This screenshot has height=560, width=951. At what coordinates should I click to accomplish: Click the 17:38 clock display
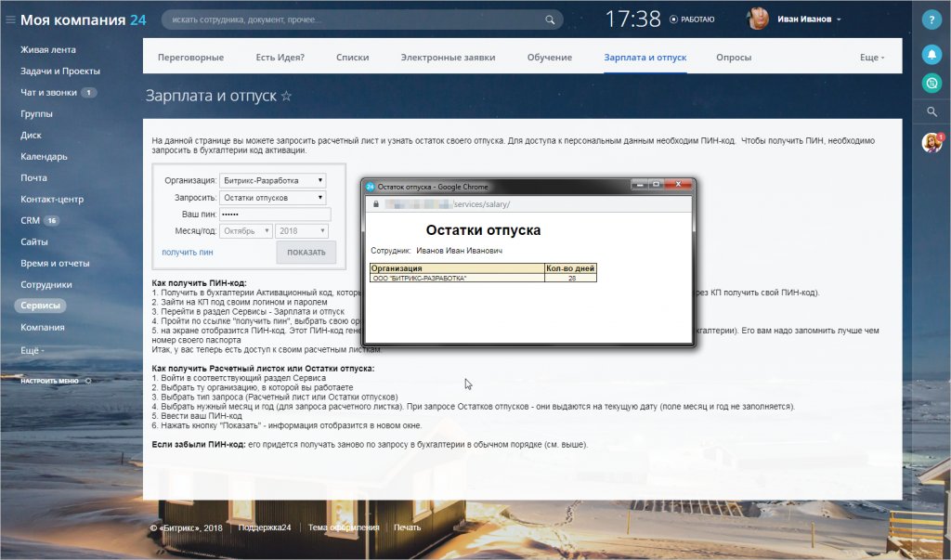click(633, 20)
